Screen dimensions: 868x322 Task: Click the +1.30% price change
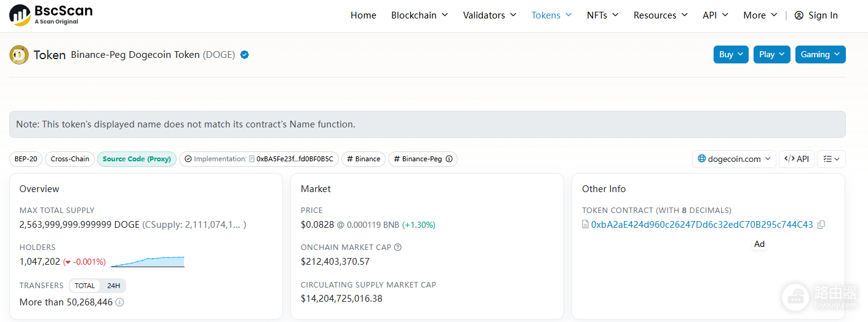(419, 225)
